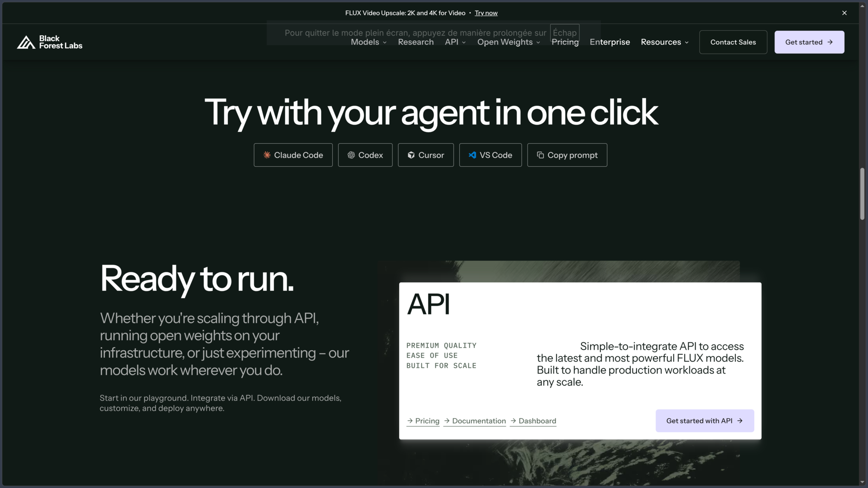Open the Pricing nav item in header

(565, 42)
